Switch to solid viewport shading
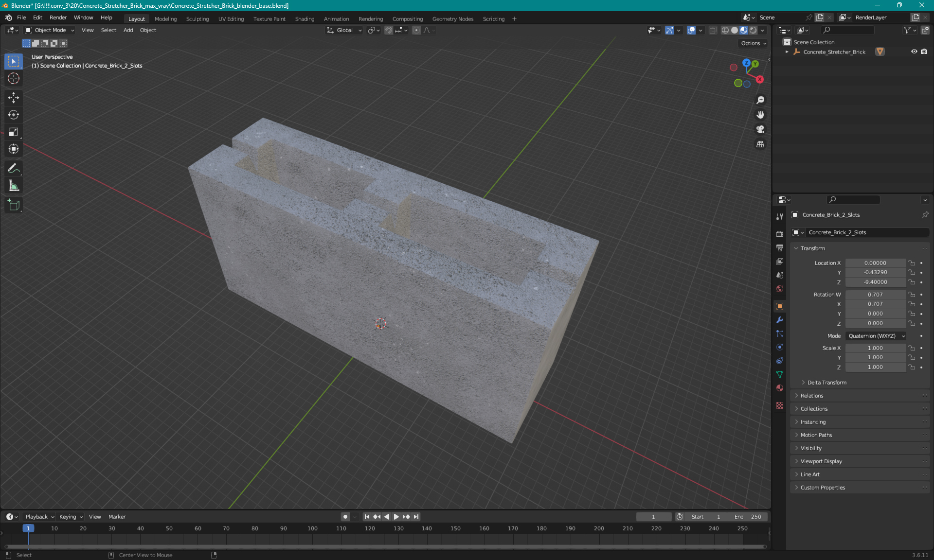The image size is (934, 560). pos(735,30)
